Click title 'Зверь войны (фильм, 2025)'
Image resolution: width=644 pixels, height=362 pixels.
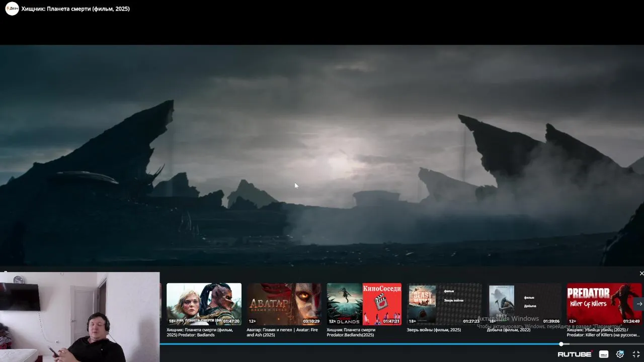point(434,330)
